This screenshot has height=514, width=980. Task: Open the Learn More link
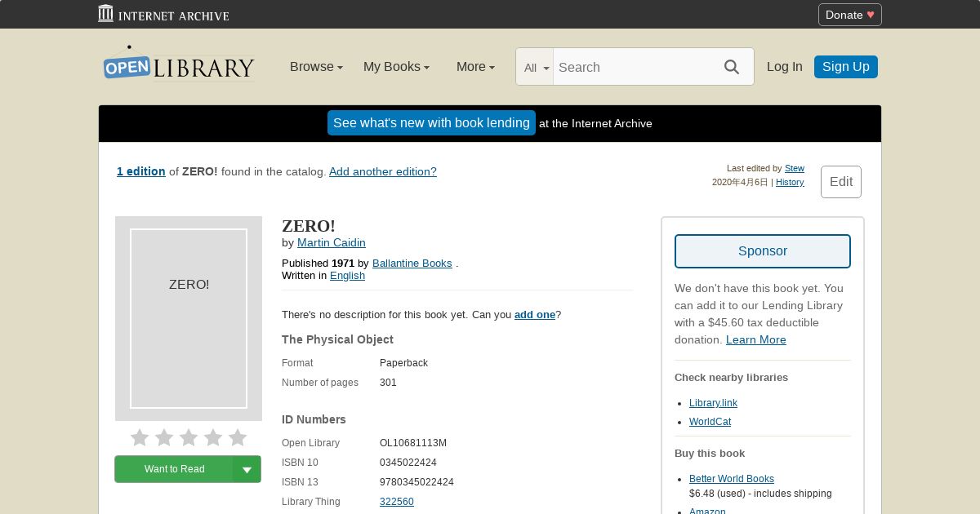[756, 339]
